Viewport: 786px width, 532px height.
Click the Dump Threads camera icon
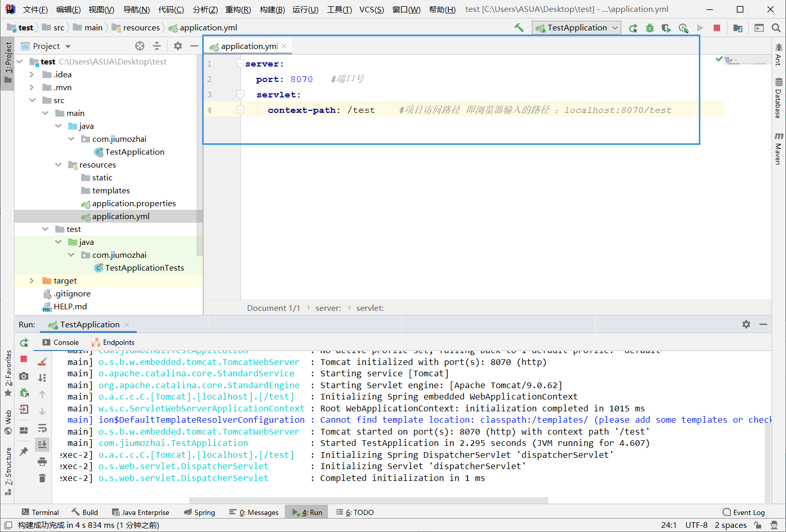(x=24, y=376)
